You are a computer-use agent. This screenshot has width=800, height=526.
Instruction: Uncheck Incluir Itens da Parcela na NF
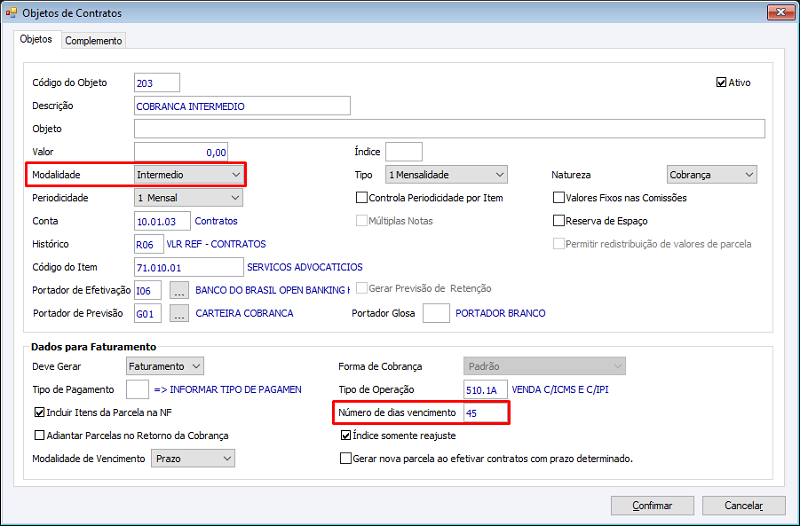39,412
